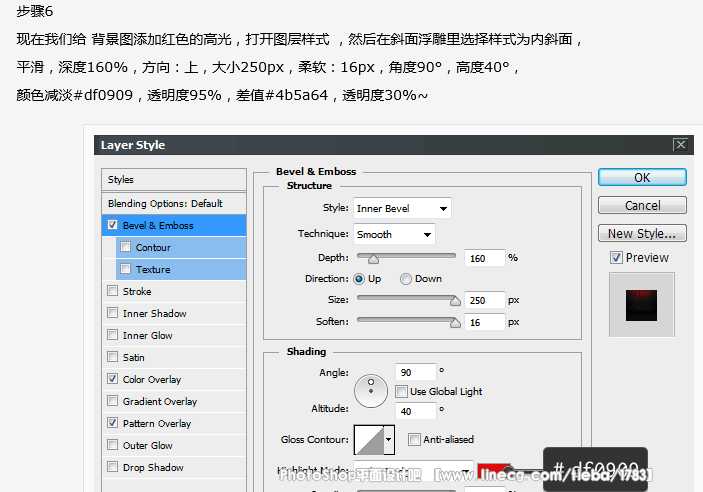The image size is (703, 492).
Task: Open the Technique dropdown showing Smooth
Action: coord(394,234)
